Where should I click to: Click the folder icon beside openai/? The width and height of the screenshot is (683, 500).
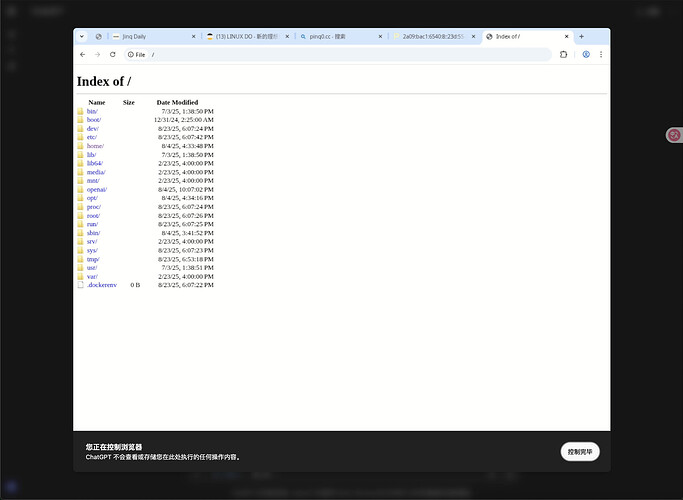pos(80,189)
